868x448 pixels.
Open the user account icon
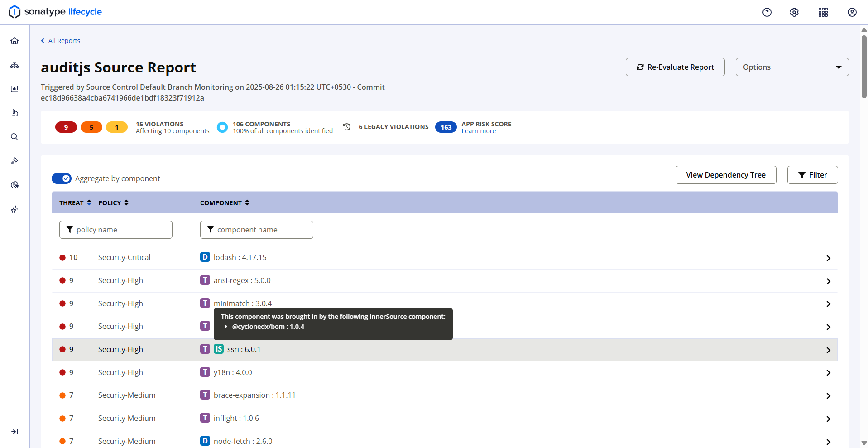(x=852, y=12)
